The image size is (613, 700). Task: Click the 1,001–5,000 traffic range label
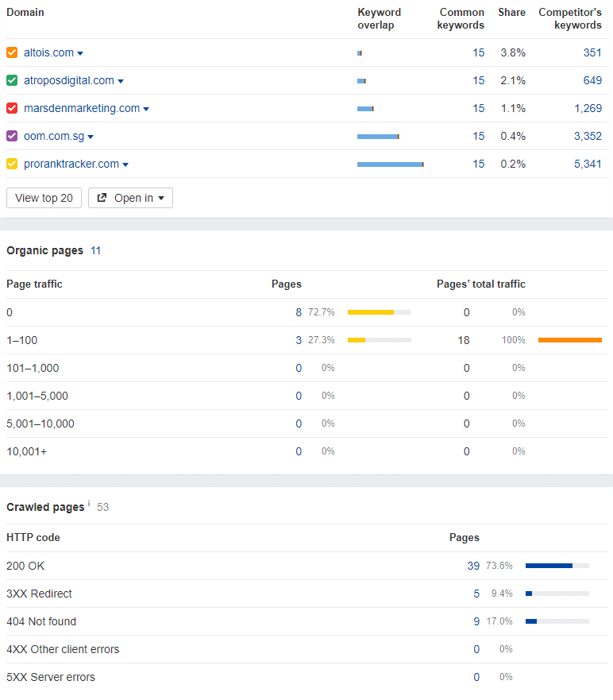pos(37,396)
